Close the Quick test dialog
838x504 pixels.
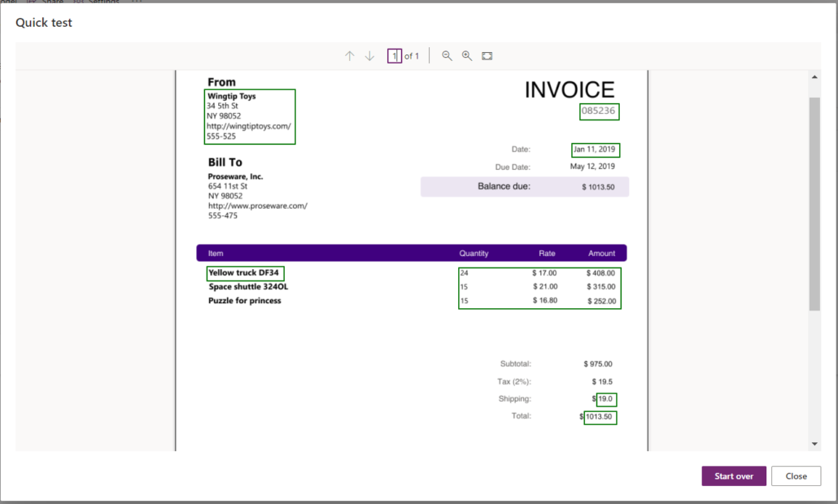(796, 476)
